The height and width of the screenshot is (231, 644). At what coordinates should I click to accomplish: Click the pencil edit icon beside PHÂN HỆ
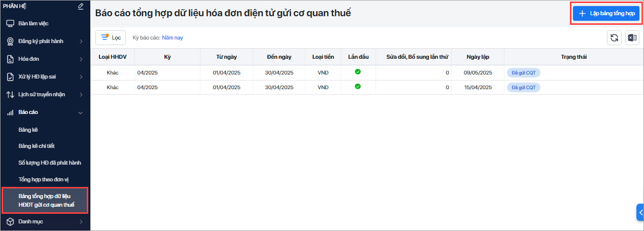pyautogui.click(x=81, y=7)
